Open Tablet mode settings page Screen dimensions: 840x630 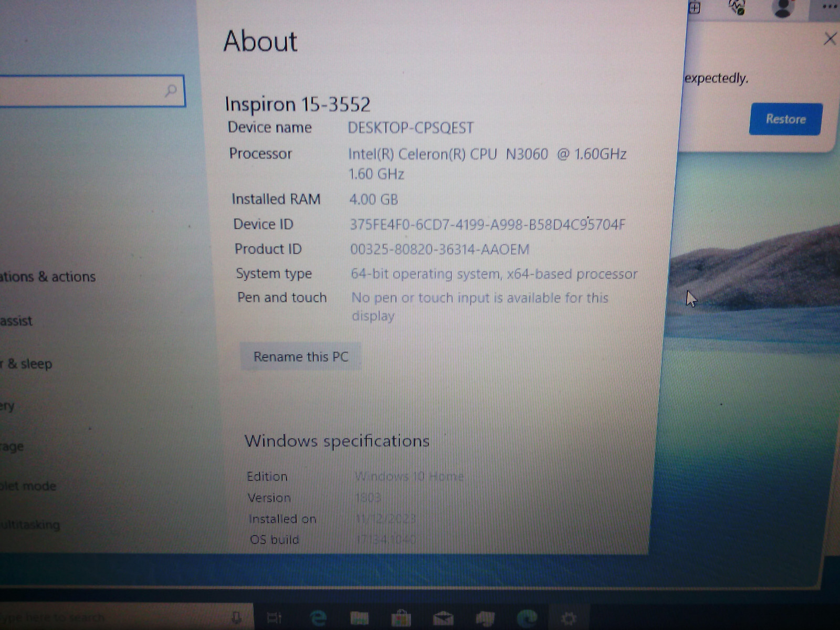28,486
